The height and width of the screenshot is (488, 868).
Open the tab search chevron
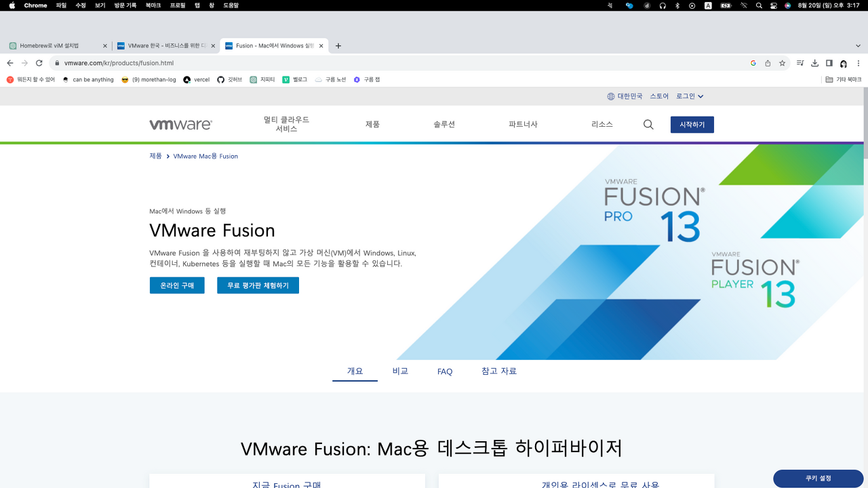pos(859,46)
